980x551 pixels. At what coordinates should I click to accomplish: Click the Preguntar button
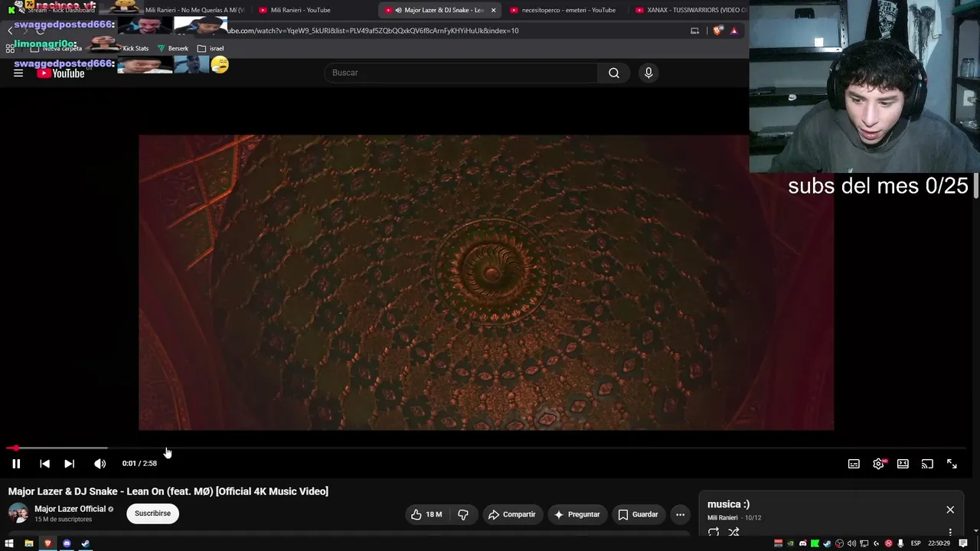(x=577, y=514)
